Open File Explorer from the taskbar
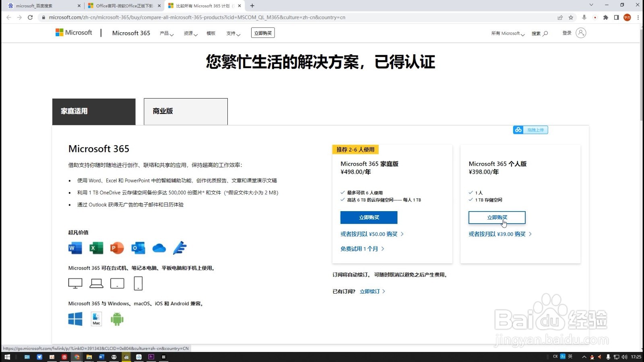The image size is (644, 362). point(89,357)
